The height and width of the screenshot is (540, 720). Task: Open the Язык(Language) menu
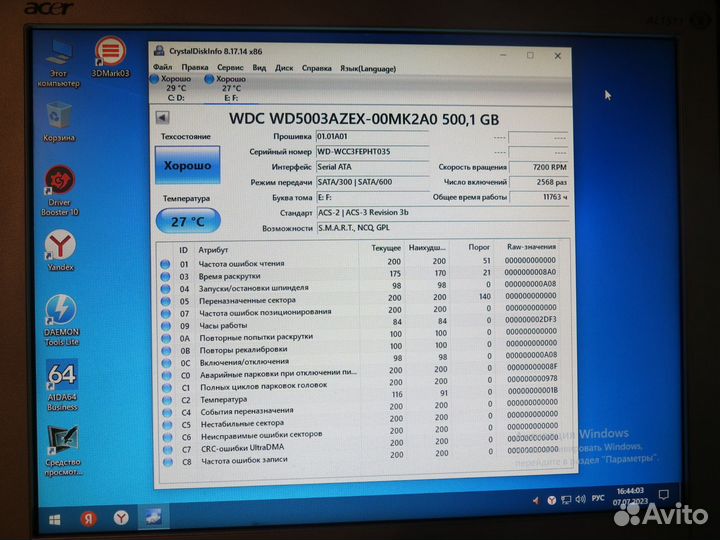(x=368, y=69)
